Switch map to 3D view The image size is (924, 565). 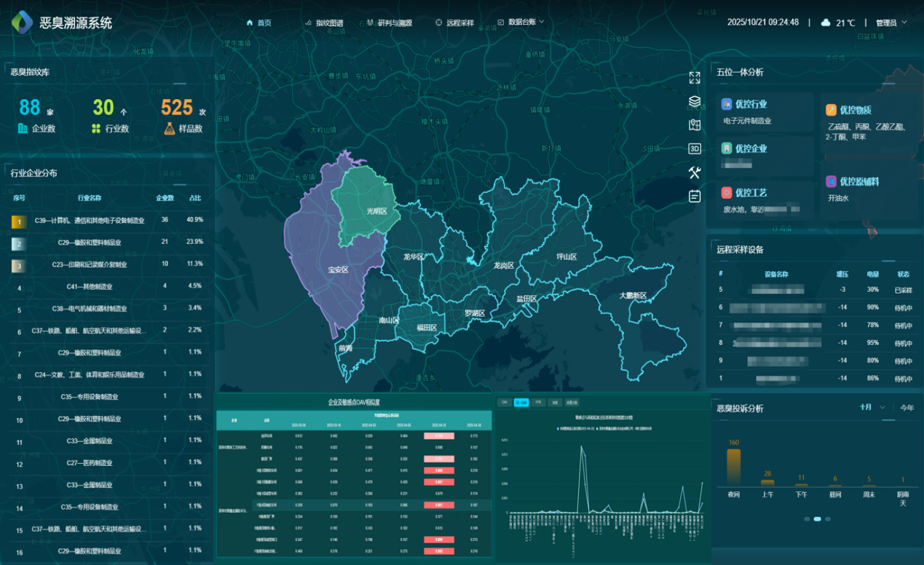point(695,149)
